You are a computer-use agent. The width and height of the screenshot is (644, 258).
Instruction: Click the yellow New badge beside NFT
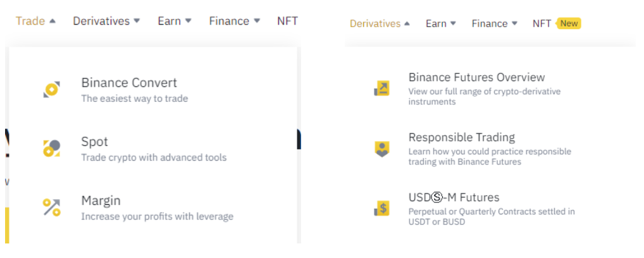tap(569, 23)
